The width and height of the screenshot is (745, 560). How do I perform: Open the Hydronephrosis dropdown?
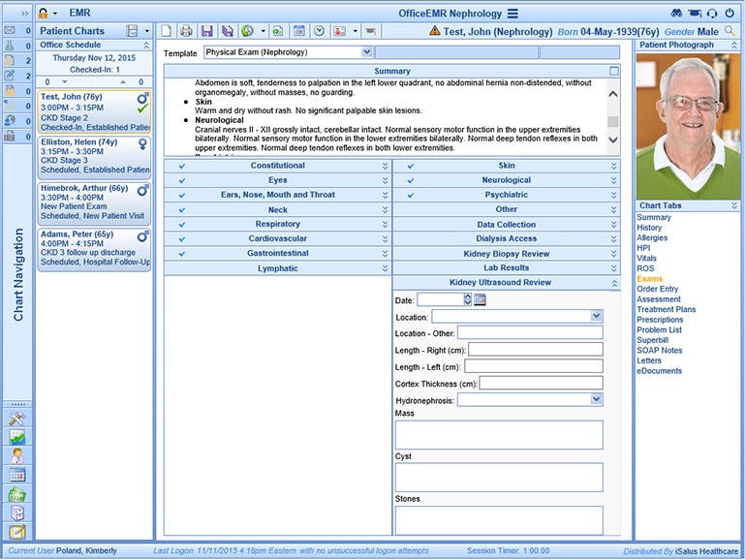point(596,399)
